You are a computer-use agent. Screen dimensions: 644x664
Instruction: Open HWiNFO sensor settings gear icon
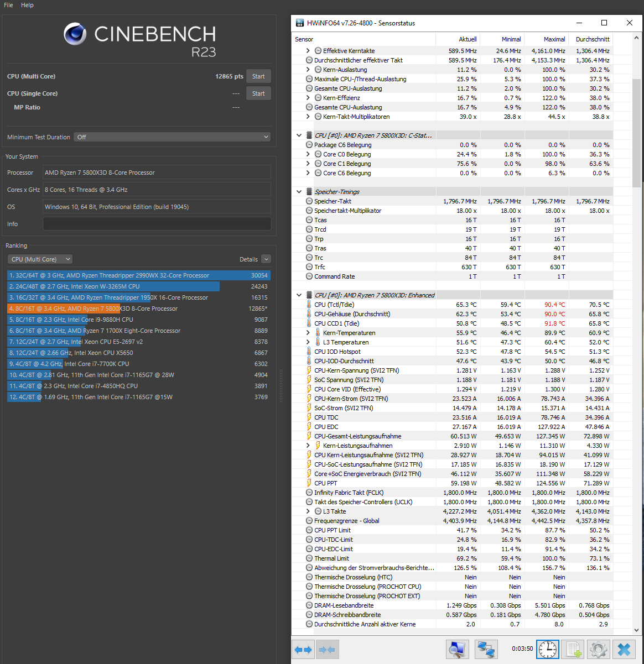coord(598,650)
